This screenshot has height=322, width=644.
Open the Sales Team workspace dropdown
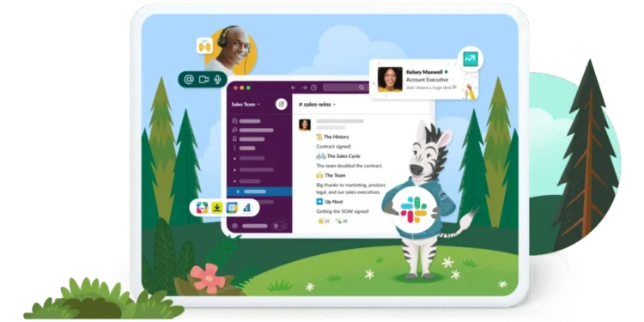(246, 104)
